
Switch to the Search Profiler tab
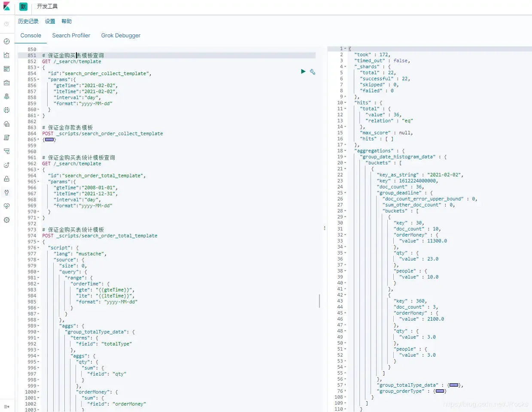tap(71, 35)
